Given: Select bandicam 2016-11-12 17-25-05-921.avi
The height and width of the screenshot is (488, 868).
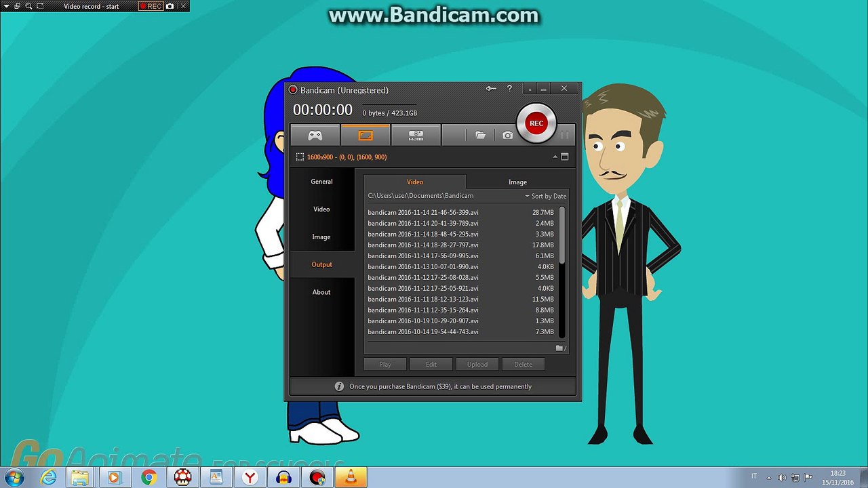Looking at the screenshot, I should (461, 288).
